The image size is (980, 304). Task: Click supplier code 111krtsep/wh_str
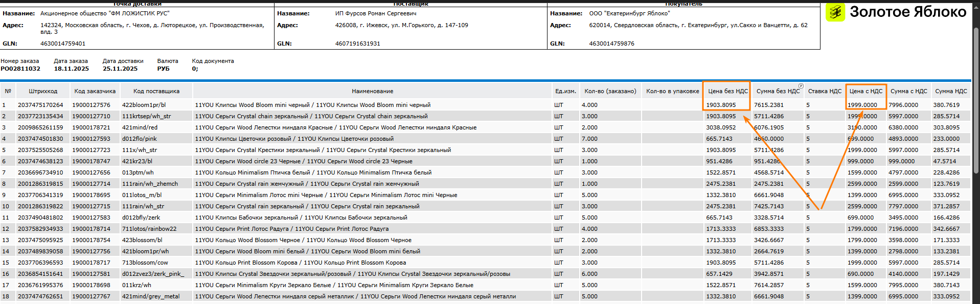[147, 116]
